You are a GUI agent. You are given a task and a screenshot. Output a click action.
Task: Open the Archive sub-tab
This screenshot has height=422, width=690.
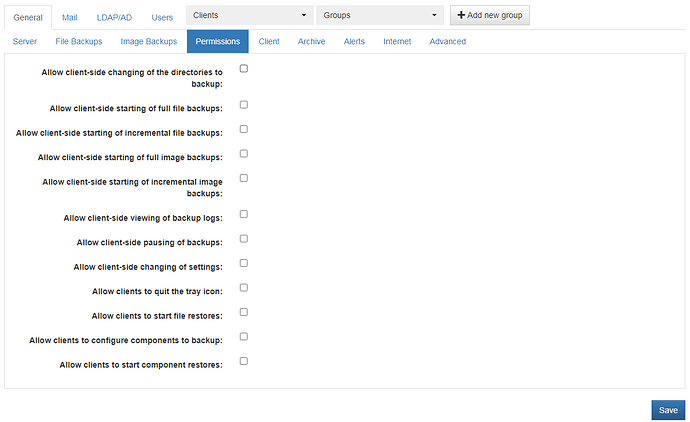(312, 41)
